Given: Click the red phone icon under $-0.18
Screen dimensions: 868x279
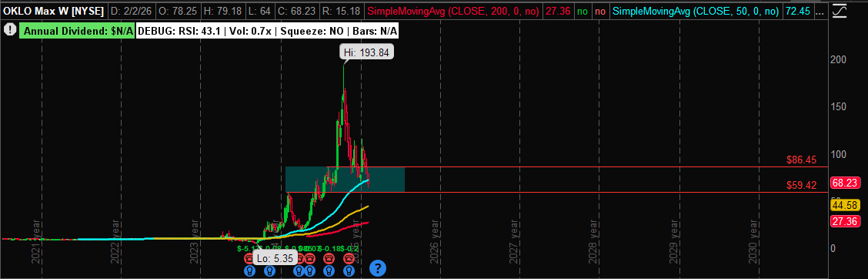Looking at the screenshot, I should click(x=329, y=258).
